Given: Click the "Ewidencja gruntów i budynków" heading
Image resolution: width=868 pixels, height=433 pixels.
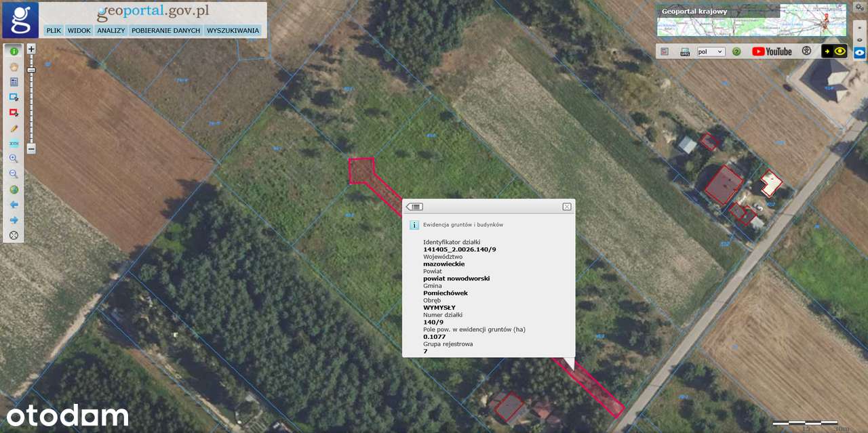Looking at the screenshot, I should point(463,224).
